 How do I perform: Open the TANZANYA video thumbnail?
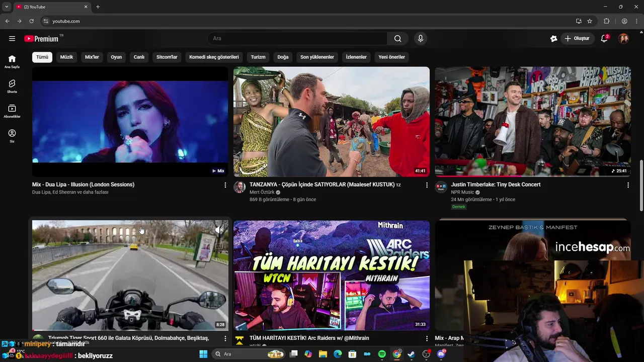pos(332,122)
